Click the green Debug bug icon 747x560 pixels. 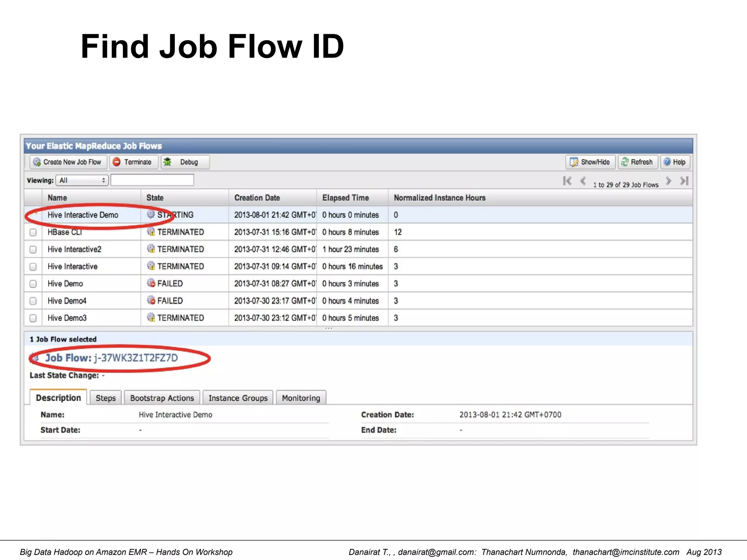167,162
